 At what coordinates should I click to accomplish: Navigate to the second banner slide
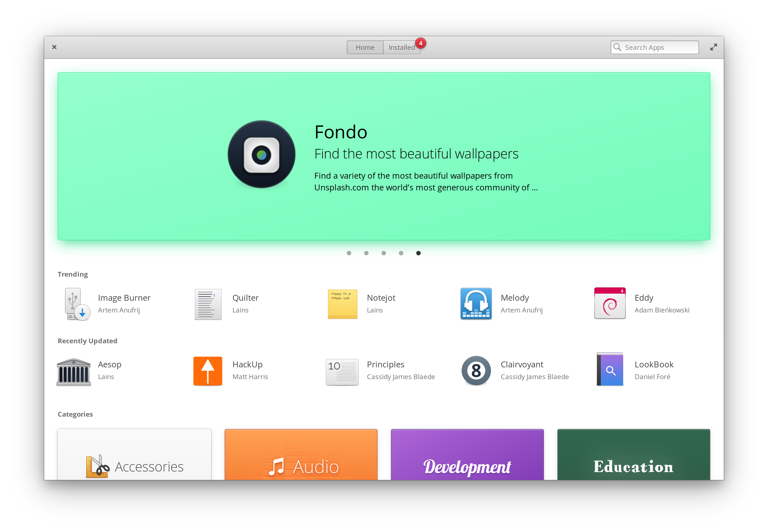366,253
